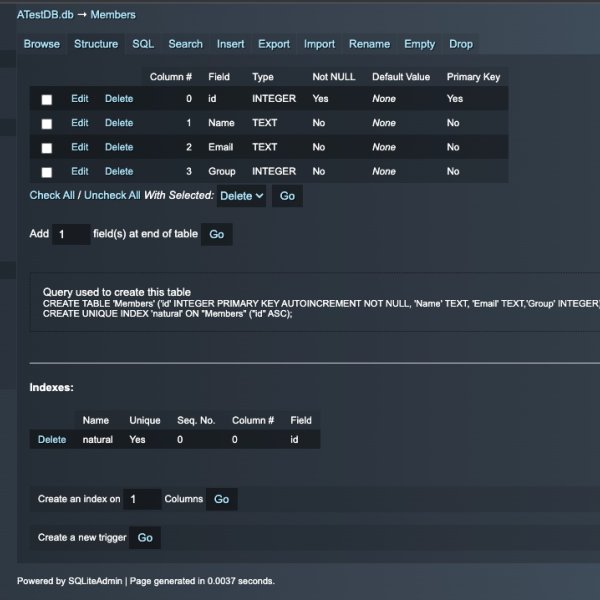600x600 pixels.
Task: Focus the index columns count input
Action: click(142, 499)
